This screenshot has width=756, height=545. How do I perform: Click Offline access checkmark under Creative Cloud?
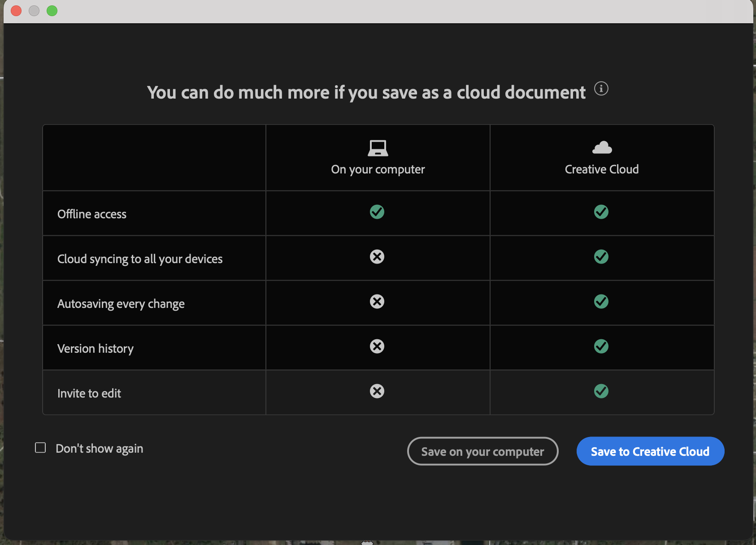pyautogui.click(x=601, y=212)
